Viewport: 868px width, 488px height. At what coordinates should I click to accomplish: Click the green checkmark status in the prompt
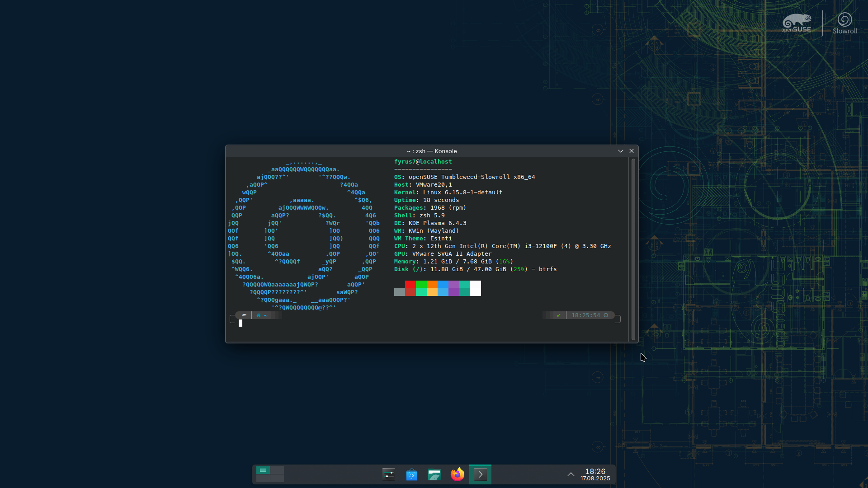559,315
